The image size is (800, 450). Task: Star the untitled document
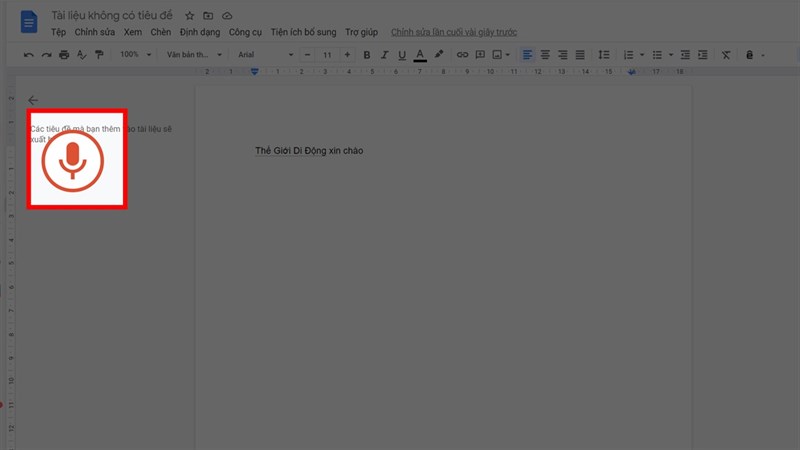(189, 16)
